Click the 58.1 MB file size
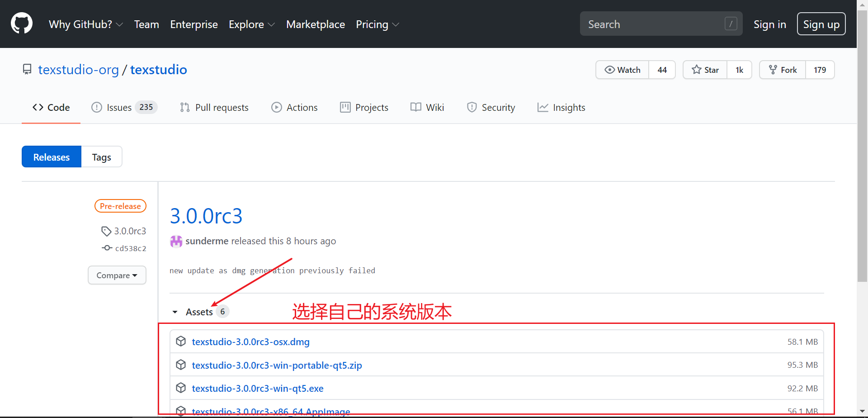 coord(802,342)
